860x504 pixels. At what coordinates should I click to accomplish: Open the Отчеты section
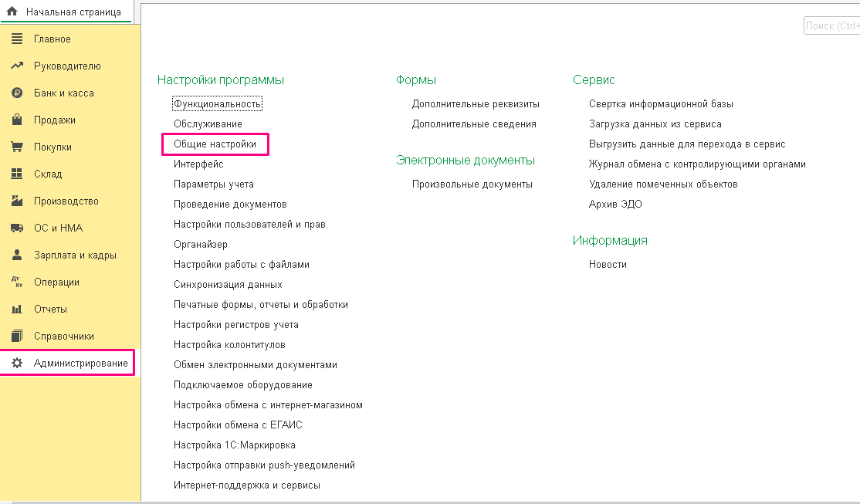(x=70, y=309)
